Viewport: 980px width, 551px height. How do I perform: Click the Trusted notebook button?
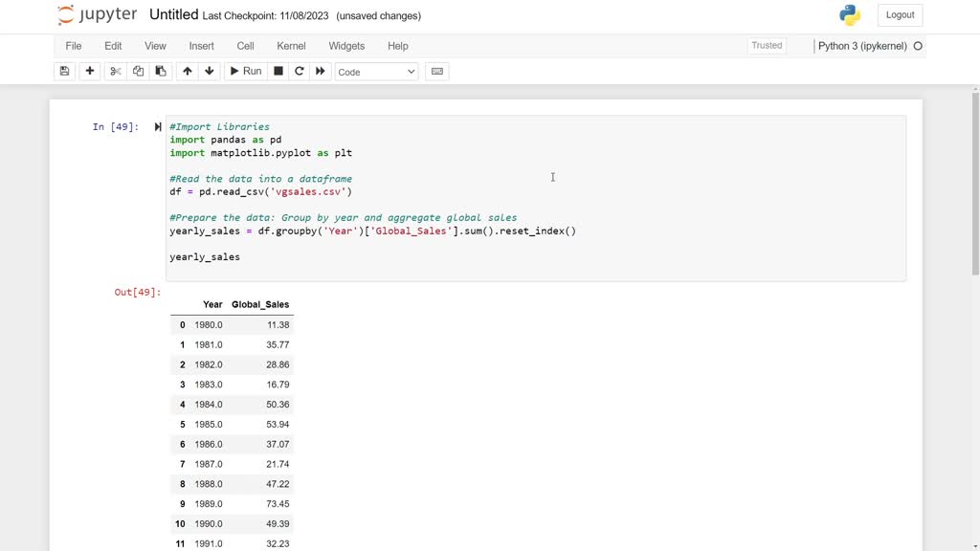(x=767, y=46)
